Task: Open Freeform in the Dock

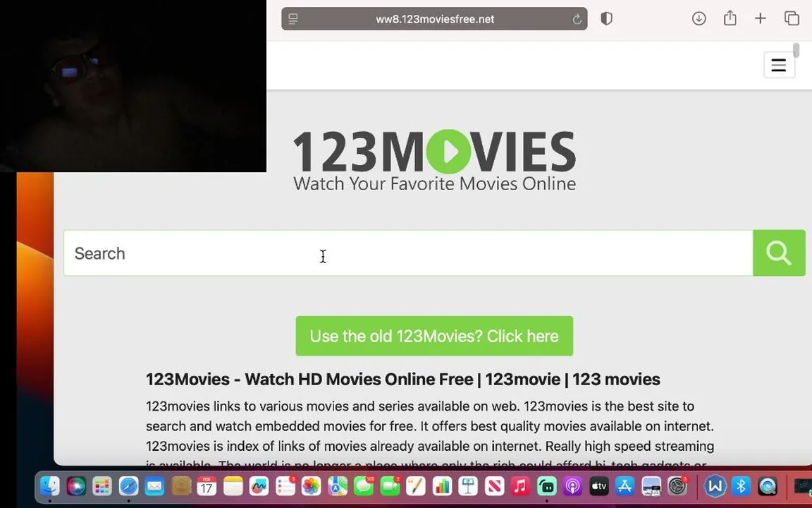Action: 259,486
